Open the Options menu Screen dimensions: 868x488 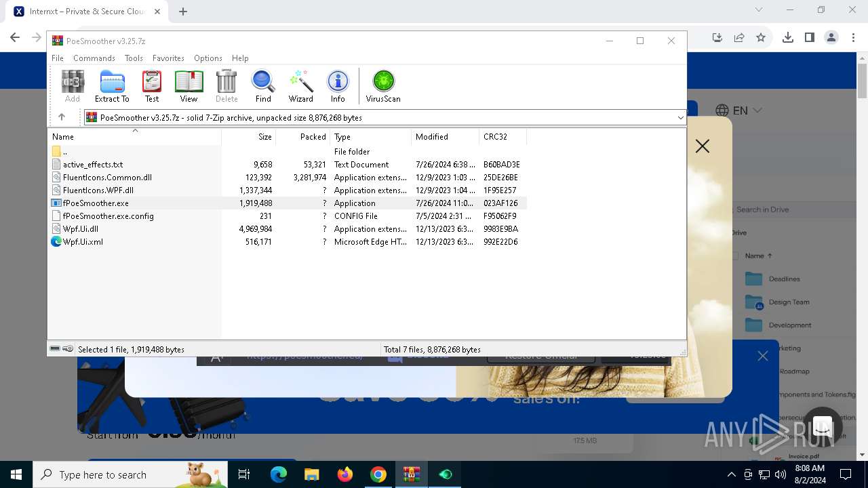(208, 58)
